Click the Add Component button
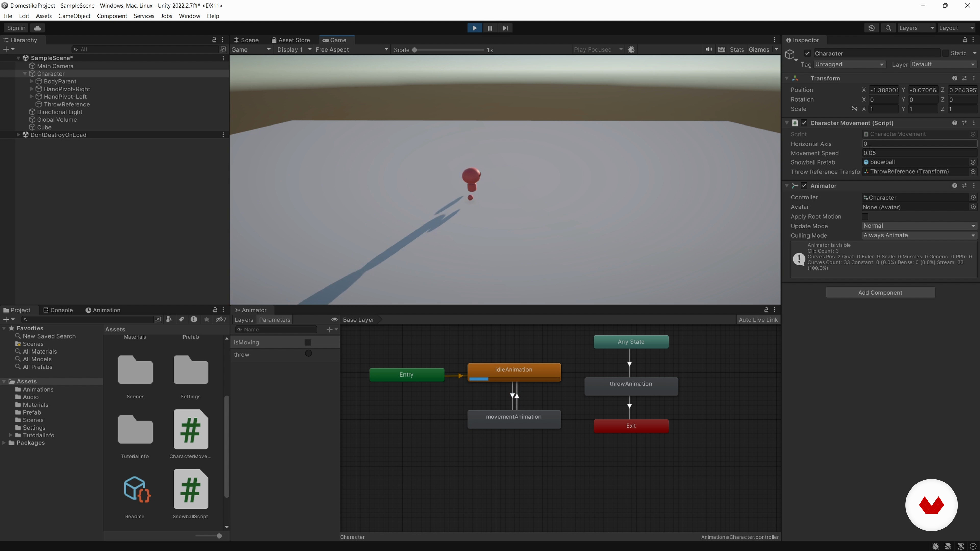The image size is (980, 551). click(880, 292)
